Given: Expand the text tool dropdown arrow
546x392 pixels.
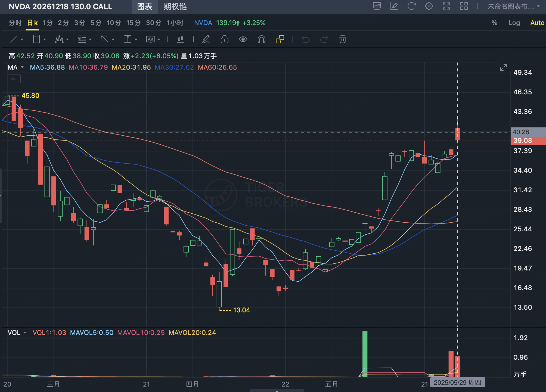Looking at the screenshot, I should pyautogui.click(x=159, y=39).
